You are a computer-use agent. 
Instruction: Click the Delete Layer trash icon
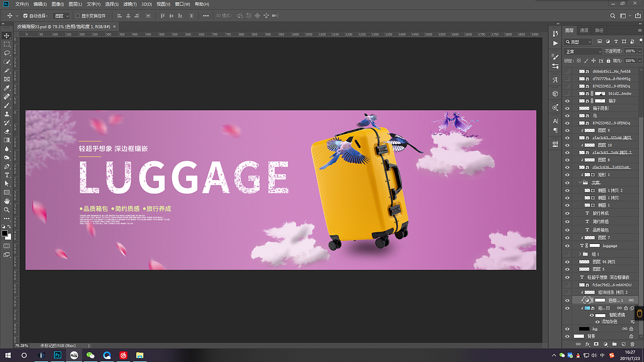tap(632, 344)
